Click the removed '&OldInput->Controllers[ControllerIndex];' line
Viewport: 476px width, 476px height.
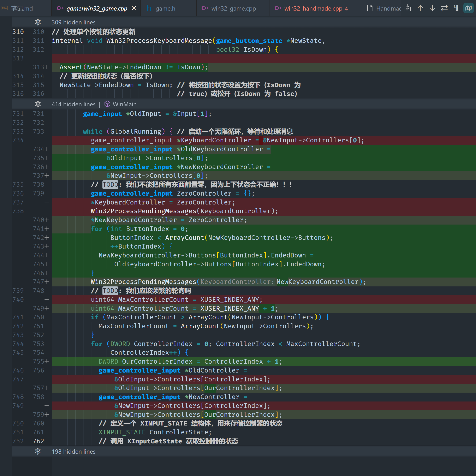click(x=192, y=379)
